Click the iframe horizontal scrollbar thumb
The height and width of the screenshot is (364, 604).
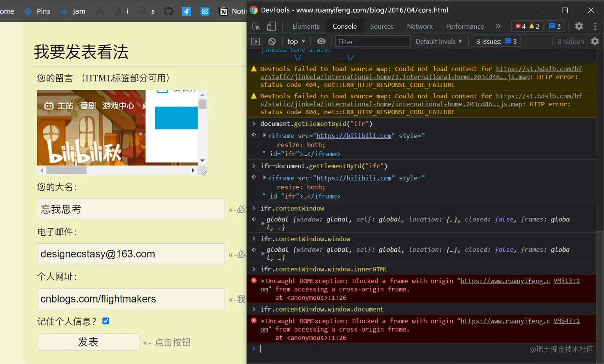(66, 170)
